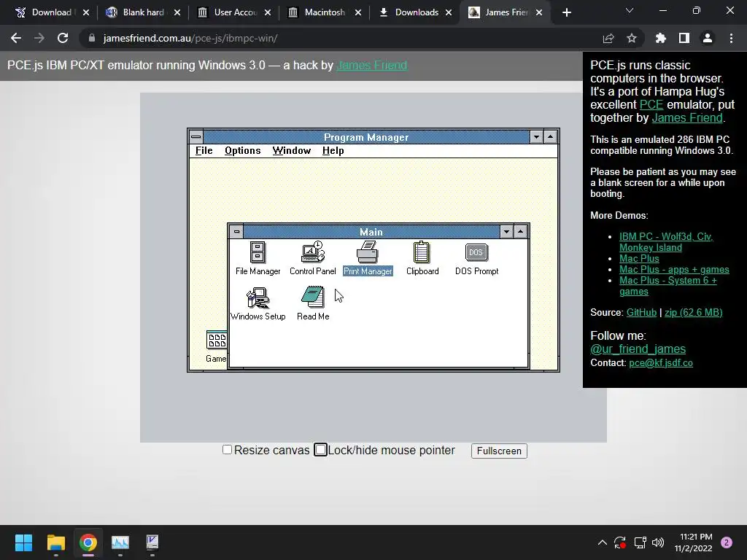
Task: Select the Games group icon
Action: click(217, 346)
